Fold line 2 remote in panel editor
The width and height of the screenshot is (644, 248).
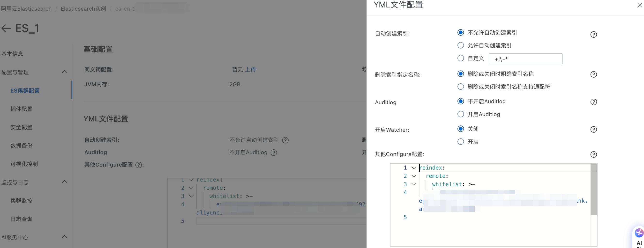click(x=414, y=176)
